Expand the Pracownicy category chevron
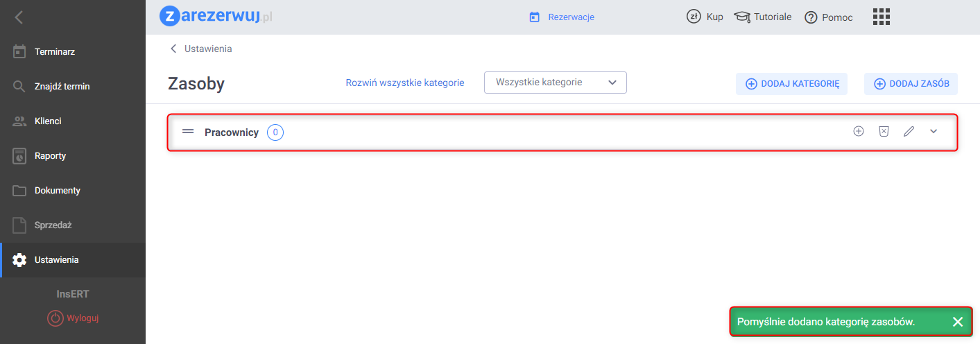This screenshot has width=980, height=344. tap(934, 131)
